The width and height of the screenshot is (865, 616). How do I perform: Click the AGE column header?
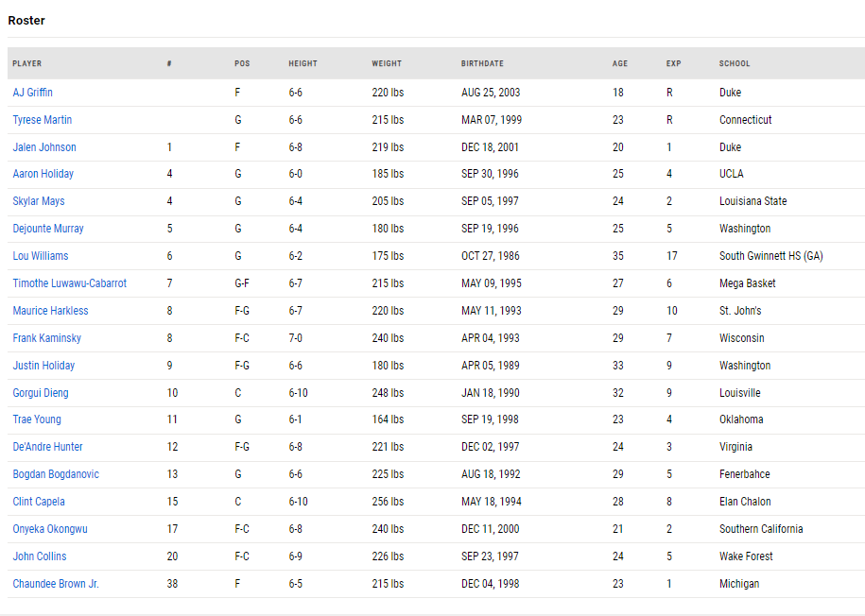point(620,63)
